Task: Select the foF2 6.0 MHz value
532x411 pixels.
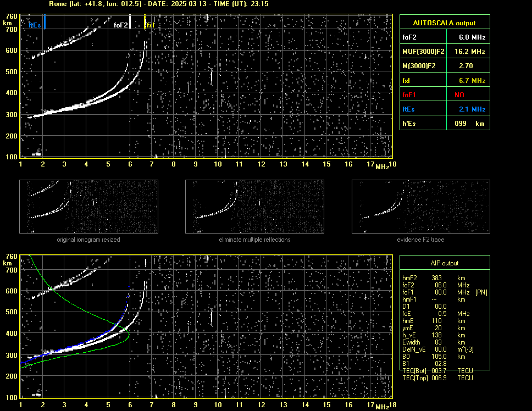Action: (472, 37)
